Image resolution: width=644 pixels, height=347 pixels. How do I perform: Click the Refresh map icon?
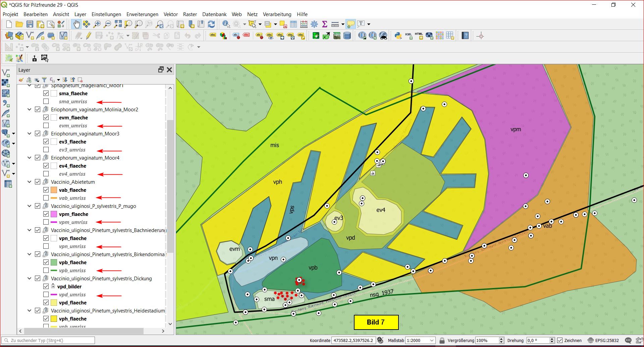pos(211,24)
